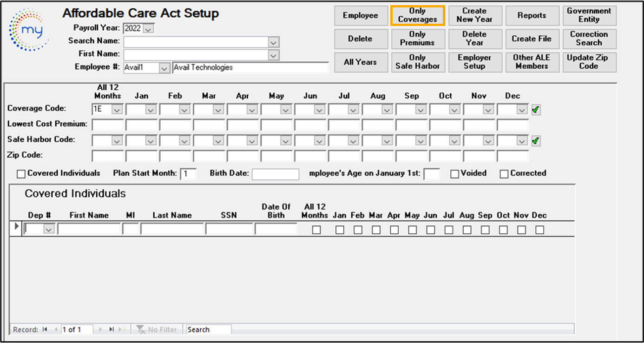Viewport: 644px width, 343px height.
Task: Click the green checkmark beside Coverage Code row
Action: pos(536,110)
